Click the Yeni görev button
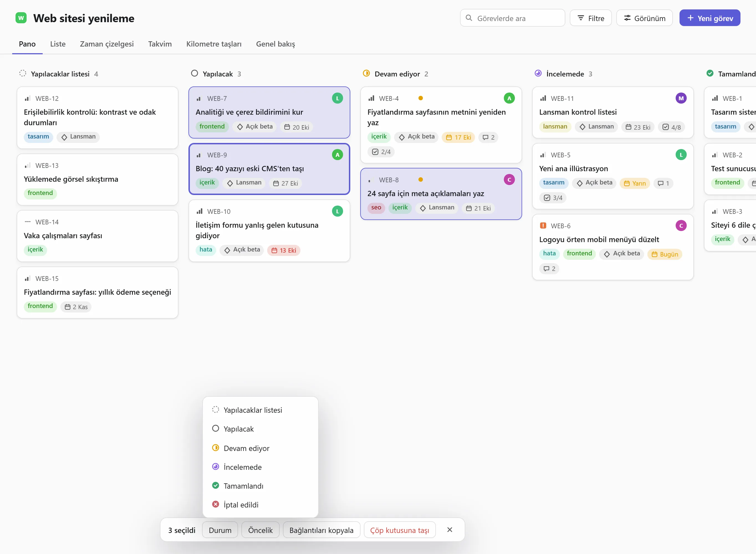 tap(710, 18)
